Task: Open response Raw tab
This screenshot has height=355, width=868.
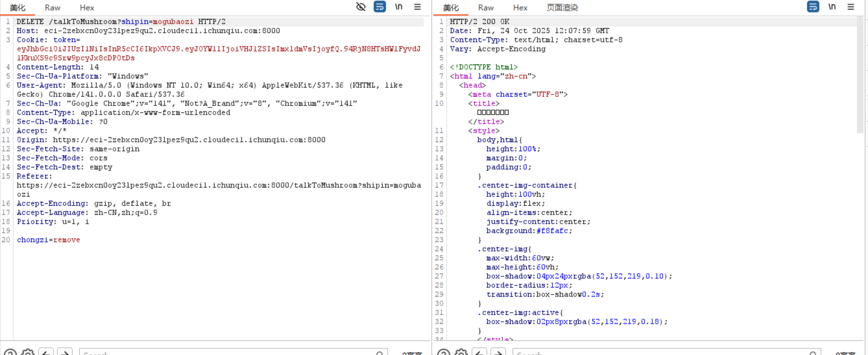Action: tap(486, 8)
